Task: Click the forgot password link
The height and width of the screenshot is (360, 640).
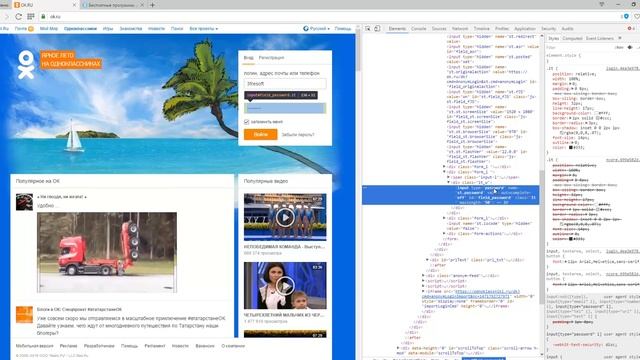Action: pos(298,134)
